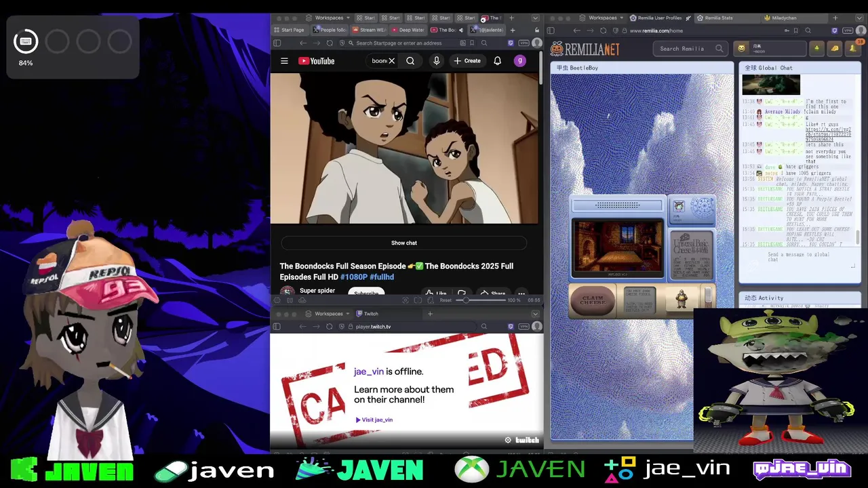The image size is (868, 488).
Task: Start YouTube voice search with the microphone
Action: point(437,61)
